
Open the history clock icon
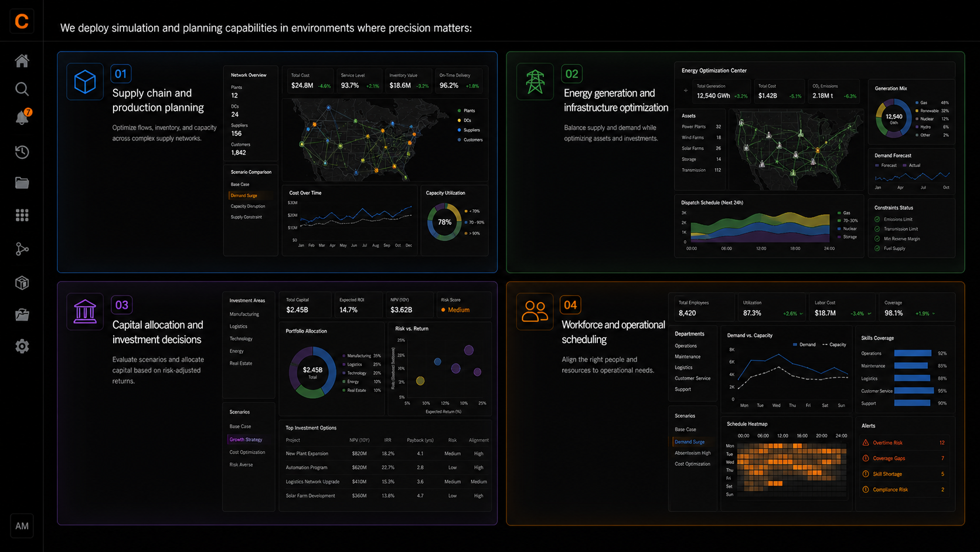(22, 152)
